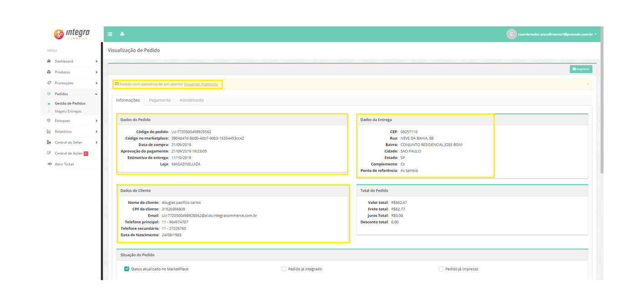644x306 pixels.
Task: Open Gestão de Pedidos menu item
Action: point(70,103)
